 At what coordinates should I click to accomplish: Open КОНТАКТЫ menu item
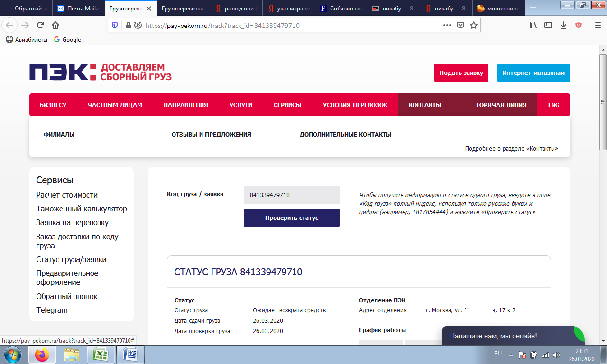tap(425, 105)
